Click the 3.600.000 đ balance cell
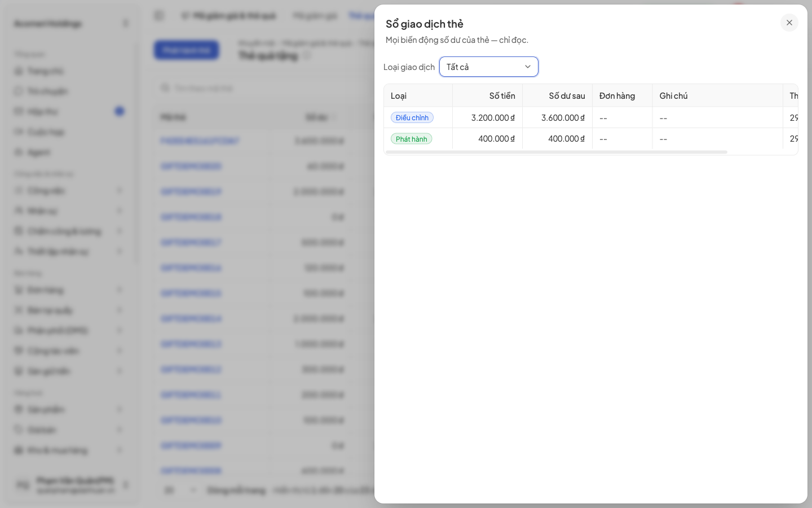 (557, 117)
